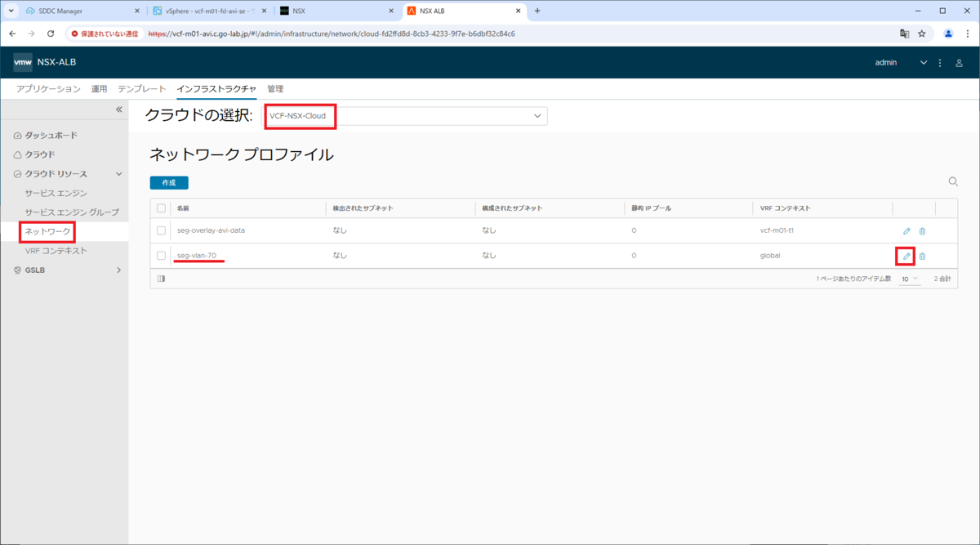980x545 pixels.
Task: Collapse the クラウド リソース section chevron
Action: 119,174
